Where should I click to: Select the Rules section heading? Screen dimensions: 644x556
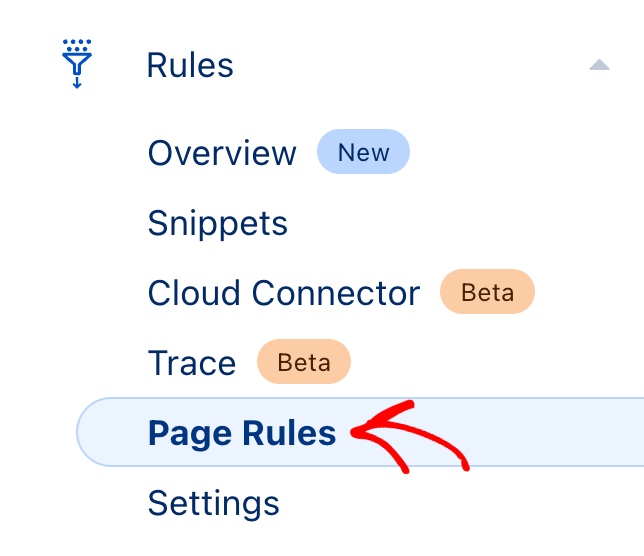pyautogui.click(x=190, y=65)
